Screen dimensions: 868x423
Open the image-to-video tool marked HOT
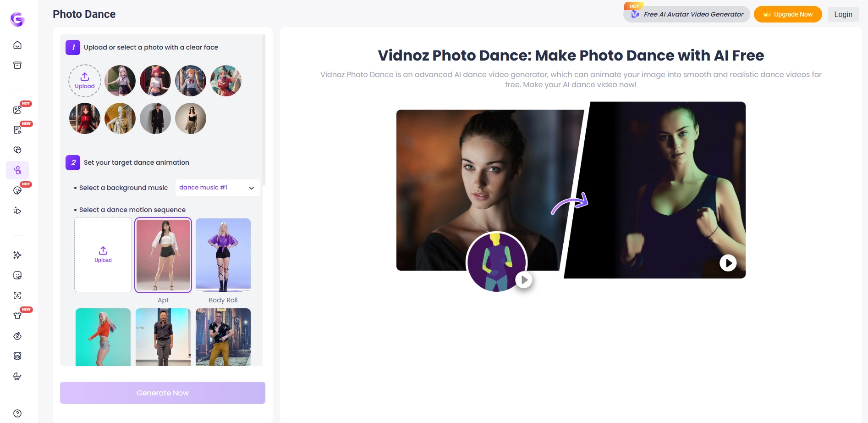point(17,109)
